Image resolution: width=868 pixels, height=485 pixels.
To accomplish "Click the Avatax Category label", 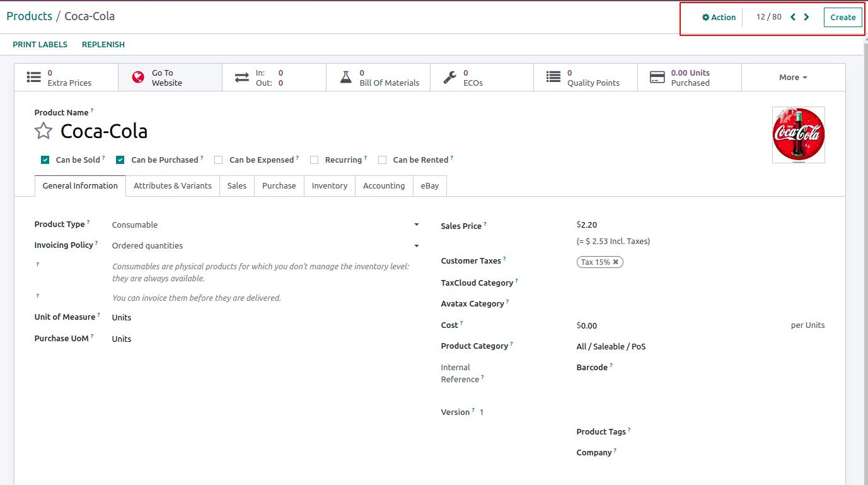I will (x=473, y=304).
